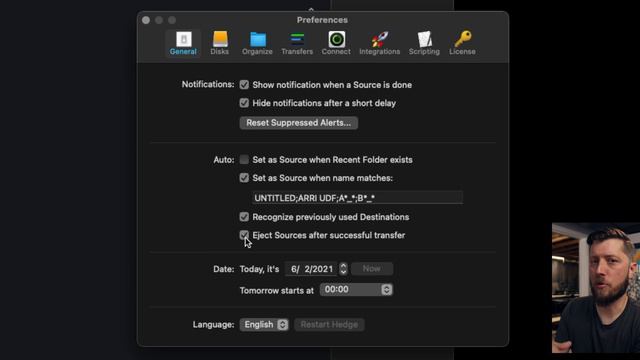Screen dimensions: 640x360
Task: Close the Preferences window
Action: [146, 20]
